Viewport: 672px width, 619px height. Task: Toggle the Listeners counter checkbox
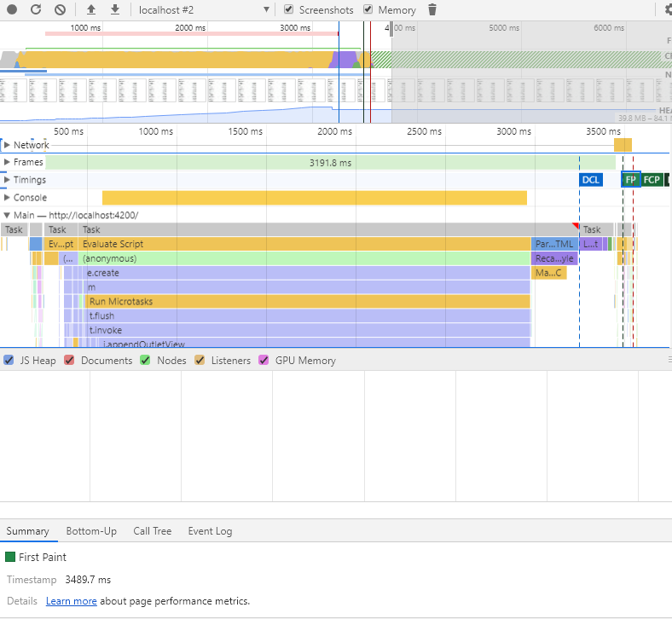coord(200,361)
